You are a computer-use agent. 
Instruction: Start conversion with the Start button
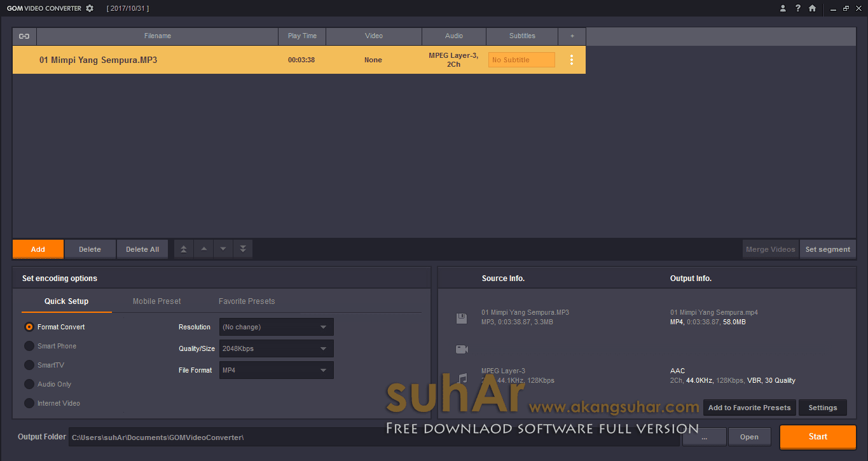[818, 437]
